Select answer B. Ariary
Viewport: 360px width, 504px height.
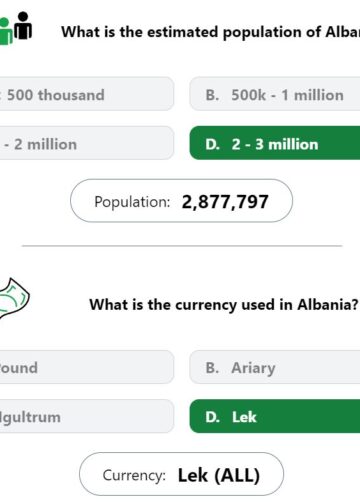(x=275, y=367)
